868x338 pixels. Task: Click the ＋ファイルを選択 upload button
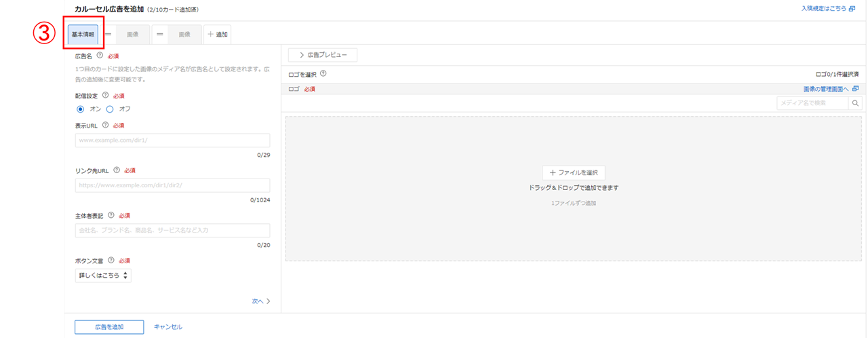pos(574,173)
